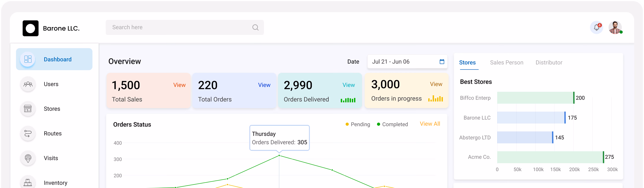This screenshot has width=644, height=188.
Task: Click View on Total Orders card
Action: (264, 85)
